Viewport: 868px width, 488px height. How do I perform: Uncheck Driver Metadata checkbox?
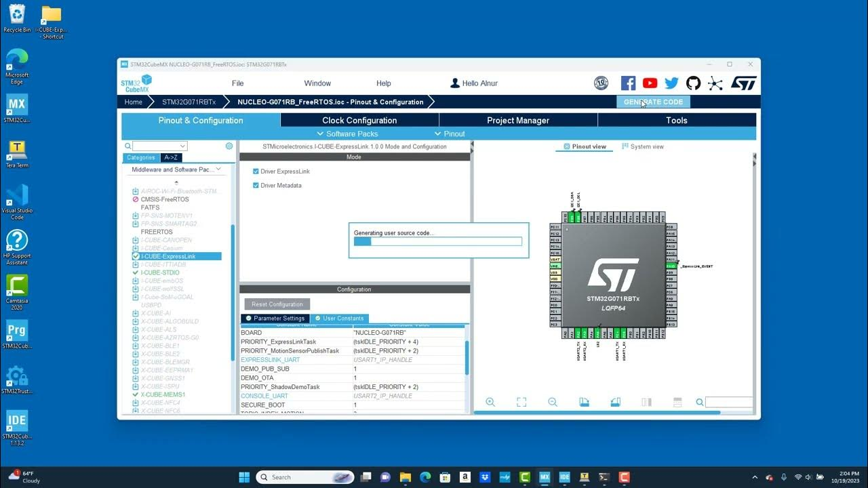pos(256,185)
